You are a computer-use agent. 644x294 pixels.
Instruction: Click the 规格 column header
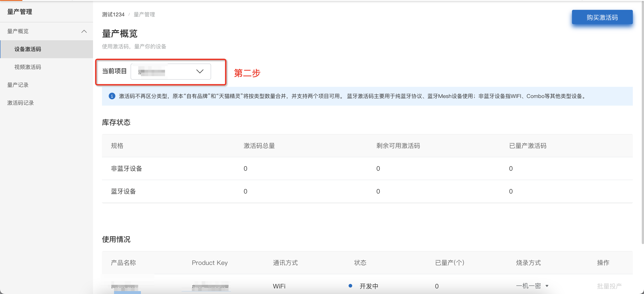[x=117, y=146]
